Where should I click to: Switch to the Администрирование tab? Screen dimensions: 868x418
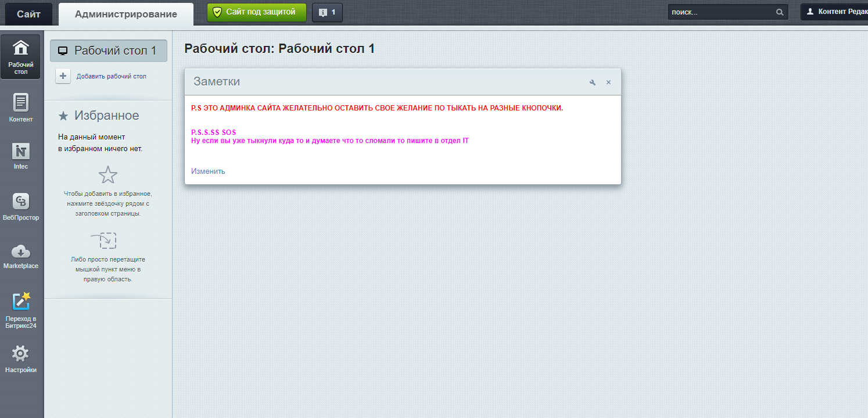[126, 14]
